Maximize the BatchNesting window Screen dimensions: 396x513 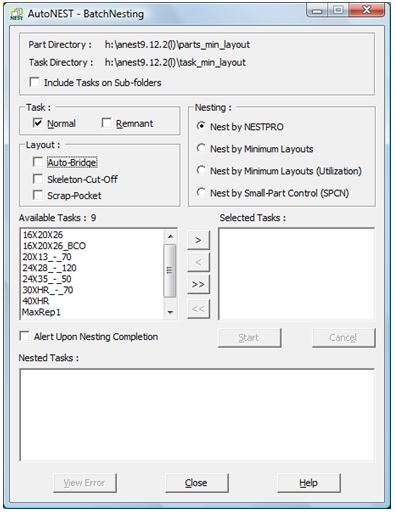tap(338, 10)
